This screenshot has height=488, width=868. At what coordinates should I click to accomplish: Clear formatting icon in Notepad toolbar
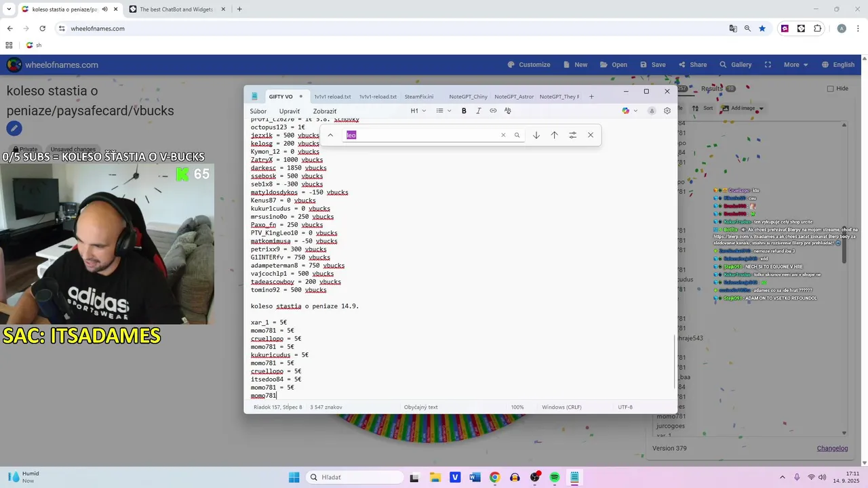(x=507, y=111)
